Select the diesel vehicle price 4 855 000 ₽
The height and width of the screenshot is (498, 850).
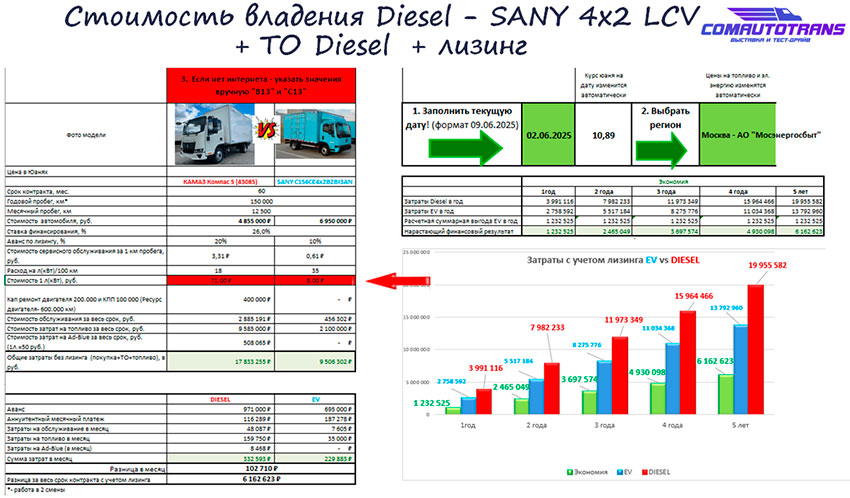[221, 221]
